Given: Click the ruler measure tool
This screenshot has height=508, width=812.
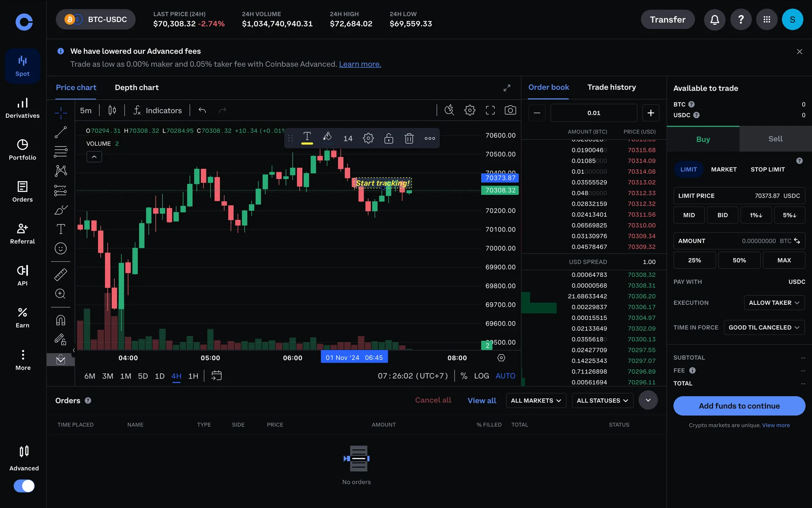Looking at the screenshot, I should click(x=60, y=274).
